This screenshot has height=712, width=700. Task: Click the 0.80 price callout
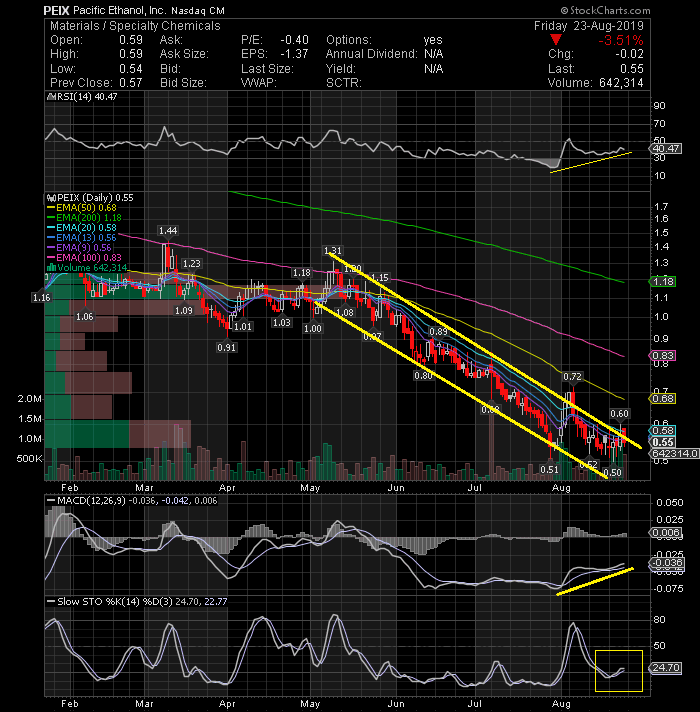point(423,376)
